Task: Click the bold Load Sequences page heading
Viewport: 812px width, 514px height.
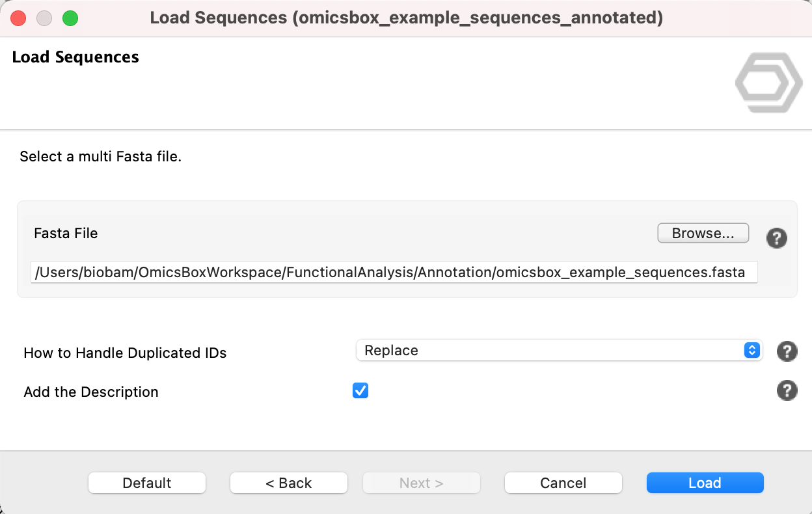Action: pyautogui.click(x=75, y=57)
